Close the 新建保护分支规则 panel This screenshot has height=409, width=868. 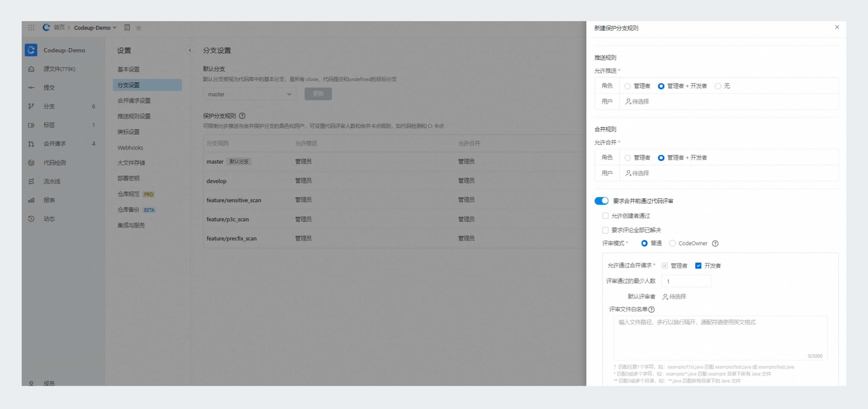pyautogui.click(x=837, y=27)
